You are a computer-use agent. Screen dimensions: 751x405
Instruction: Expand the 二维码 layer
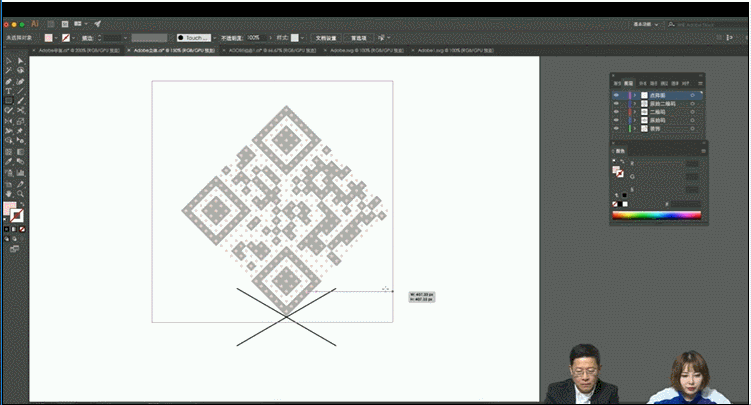[x=636, y=112]
